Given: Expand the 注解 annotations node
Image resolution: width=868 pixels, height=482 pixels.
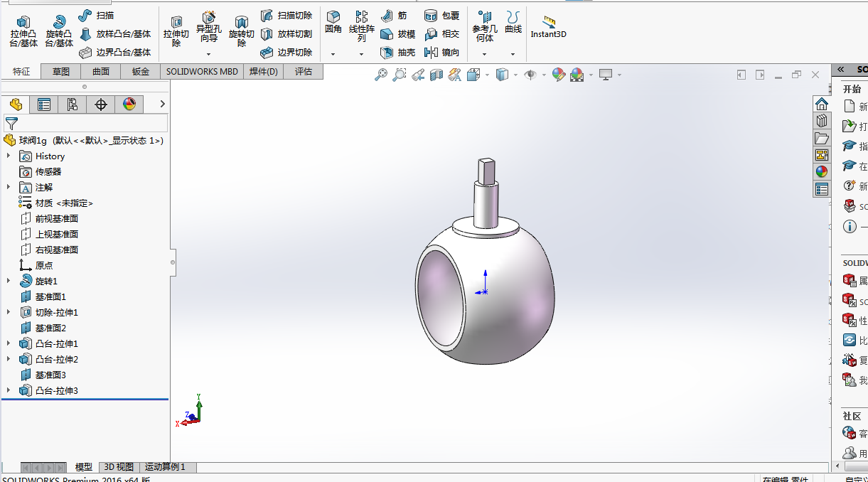Looking at the screenshot, I should pyautogui.click(x=9, y=187).
